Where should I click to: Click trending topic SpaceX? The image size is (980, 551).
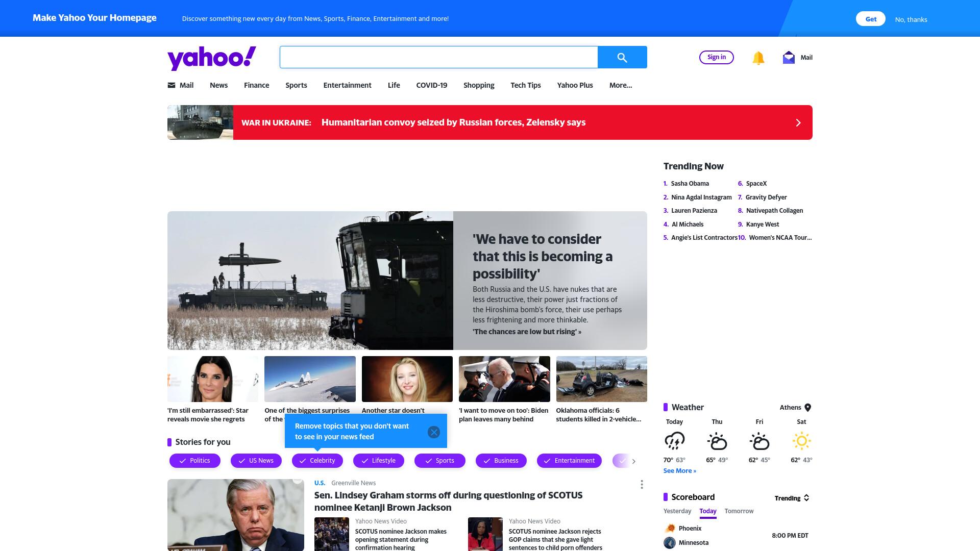click(756, 184)
